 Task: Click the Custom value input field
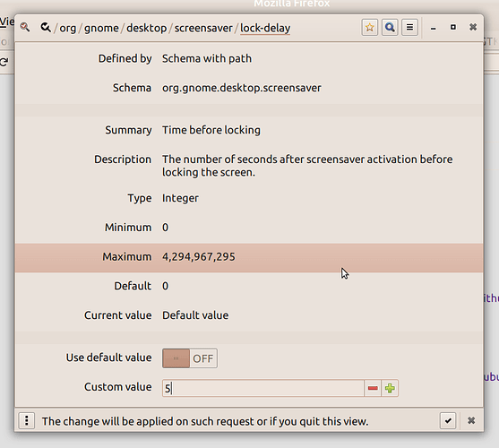[x=262, y=388]
